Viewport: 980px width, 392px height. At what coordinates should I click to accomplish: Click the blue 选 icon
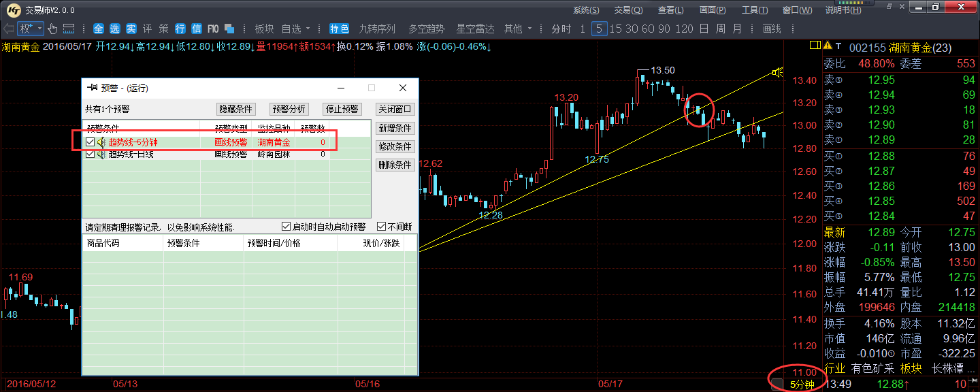pos(115,29)
